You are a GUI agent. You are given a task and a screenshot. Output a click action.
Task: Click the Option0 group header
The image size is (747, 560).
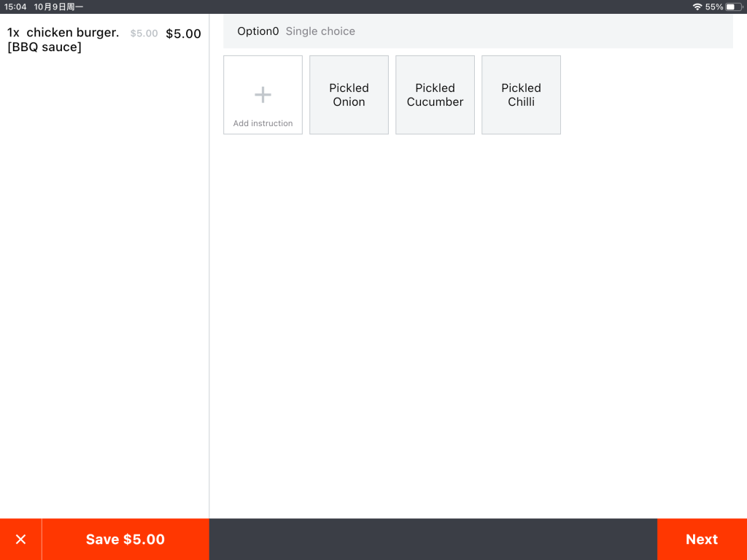(258, 31)
